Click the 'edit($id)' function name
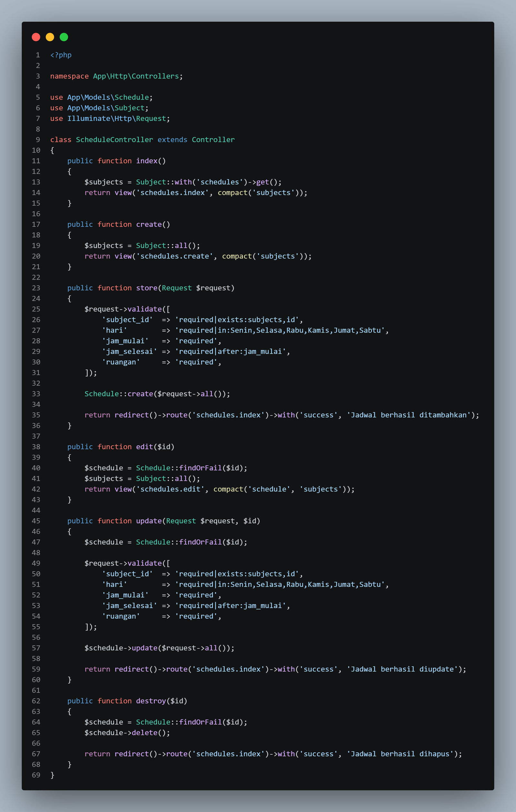Image resolution: width=516 pixels, height=812 pixels. click(x=155, y=447)
